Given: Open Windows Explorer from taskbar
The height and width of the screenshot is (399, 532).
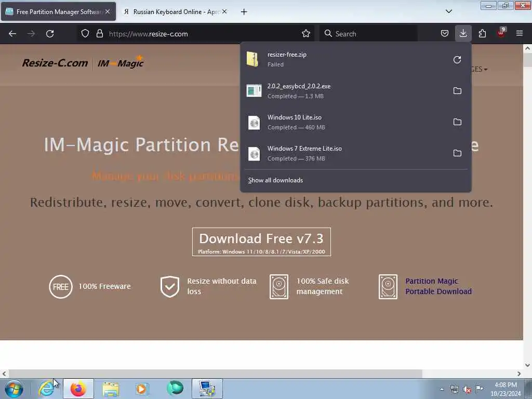Looking at the screenshot, I should coord(111,389).
